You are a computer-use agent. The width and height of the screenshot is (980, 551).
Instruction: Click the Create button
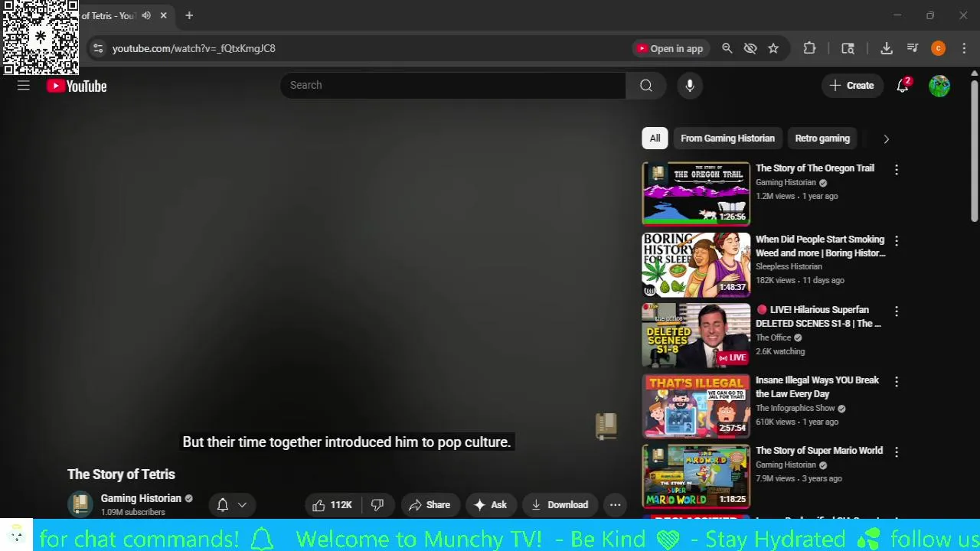[851, 85]
